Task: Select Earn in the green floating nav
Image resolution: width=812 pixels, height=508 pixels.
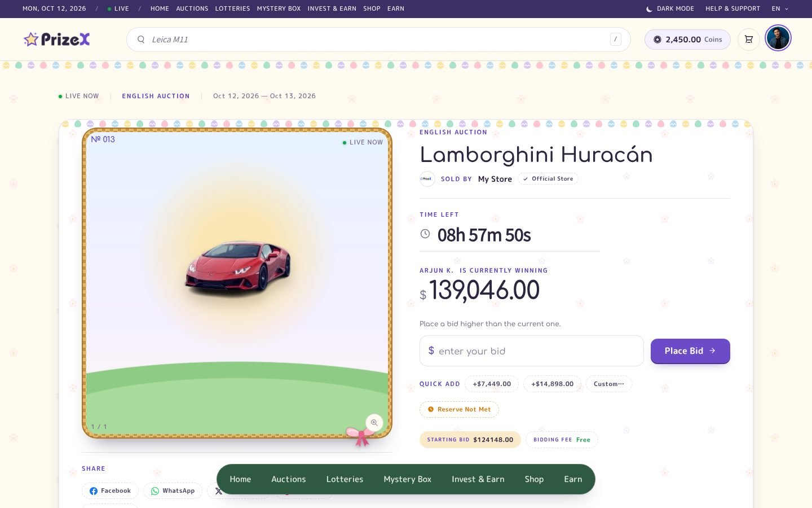Action: click(573, 479)
